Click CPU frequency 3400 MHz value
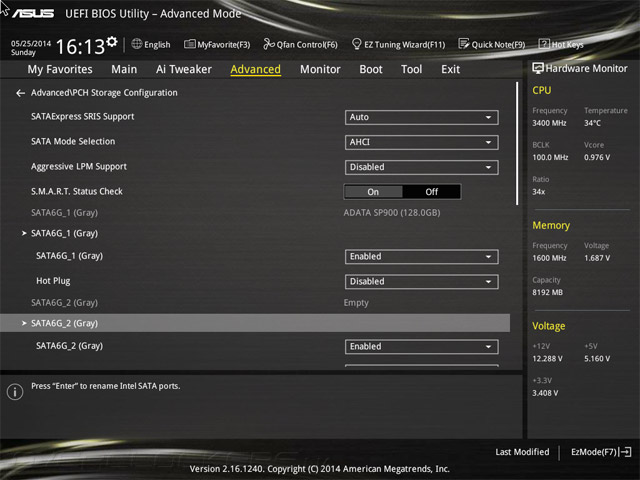The image size is (640, 480). coord(549,123)
